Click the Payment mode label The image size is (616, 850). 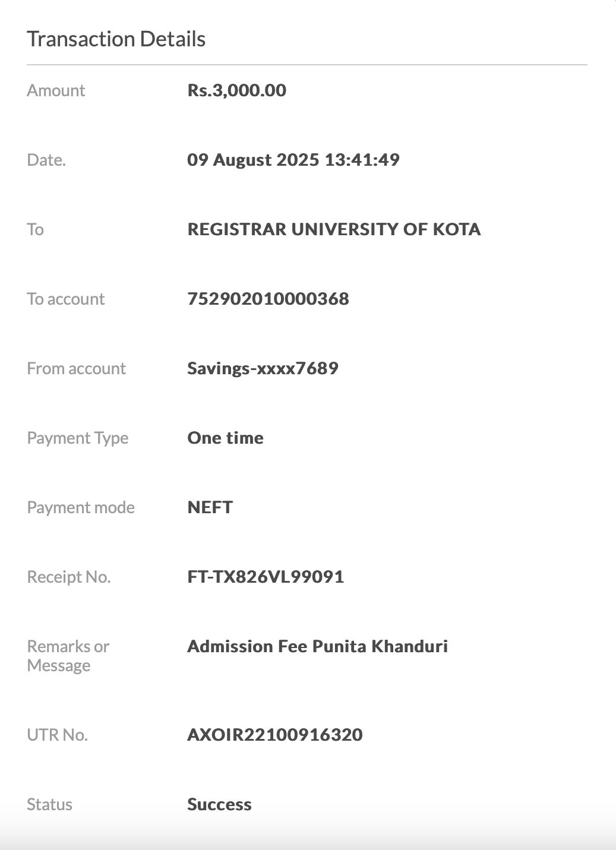[x=81, y=507]
